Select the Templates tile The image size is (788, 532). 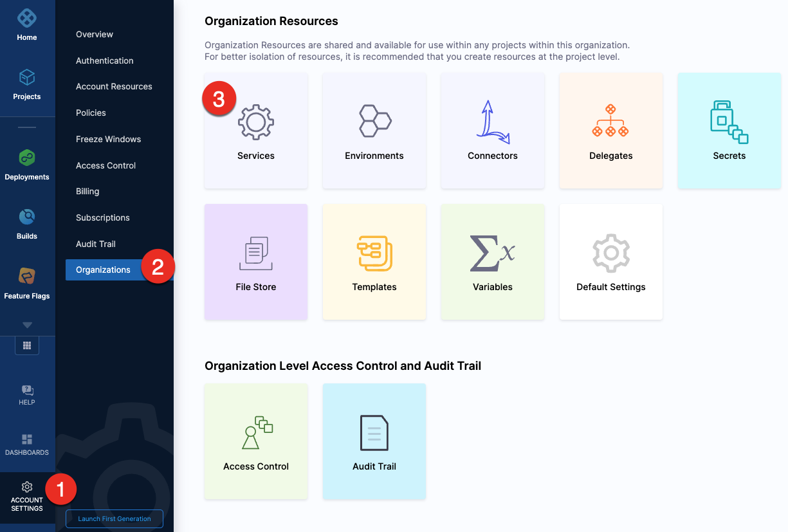pyautogui.click(x=374, y=262)
